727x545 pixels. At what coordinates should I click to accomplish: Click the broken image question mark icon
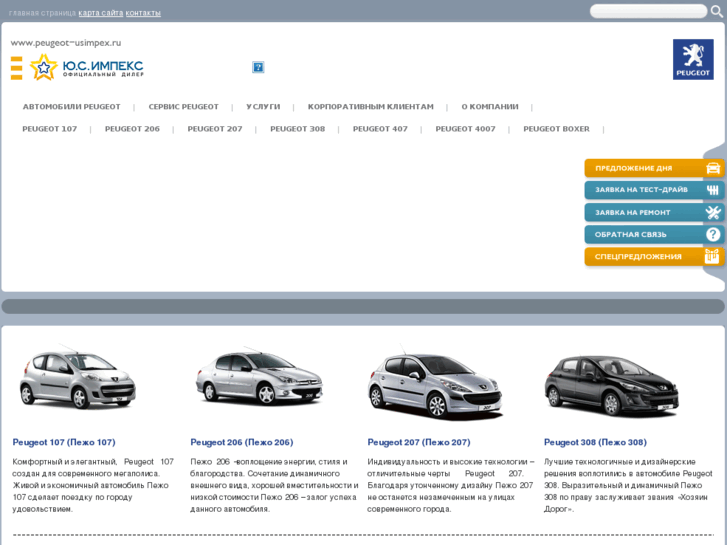tap(258, 67)
